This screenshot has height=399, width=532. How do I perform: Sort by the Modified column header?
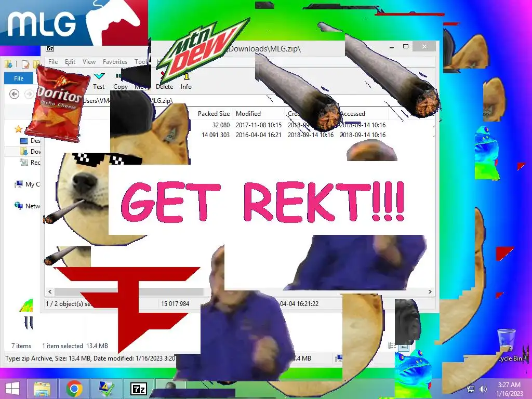click(x=248, y=114)
